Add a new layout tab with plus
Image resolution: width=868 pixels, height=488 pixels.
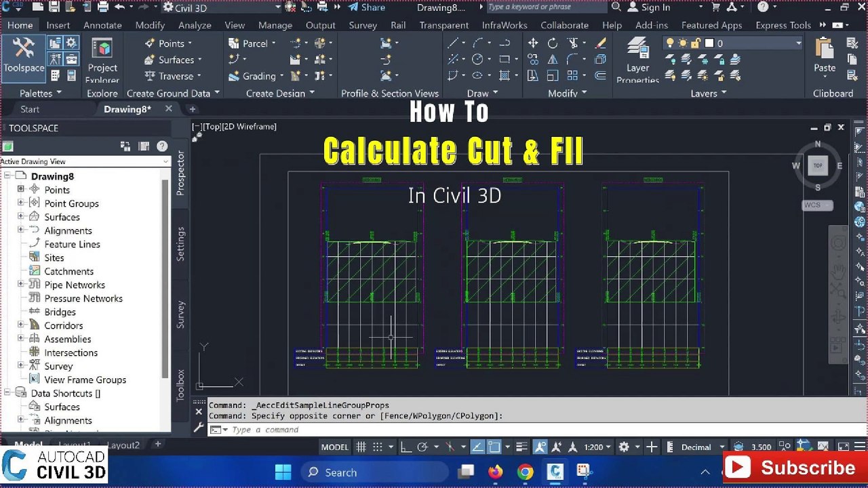(x=157, y=444)
